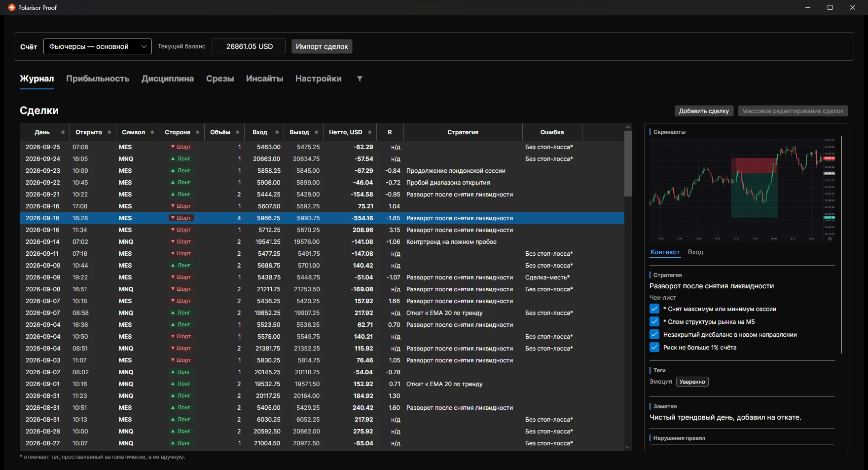This screenshot has height=470, width=868.
Task: Switch to the Прибыльность tab
Action: (x=98, y=78)
